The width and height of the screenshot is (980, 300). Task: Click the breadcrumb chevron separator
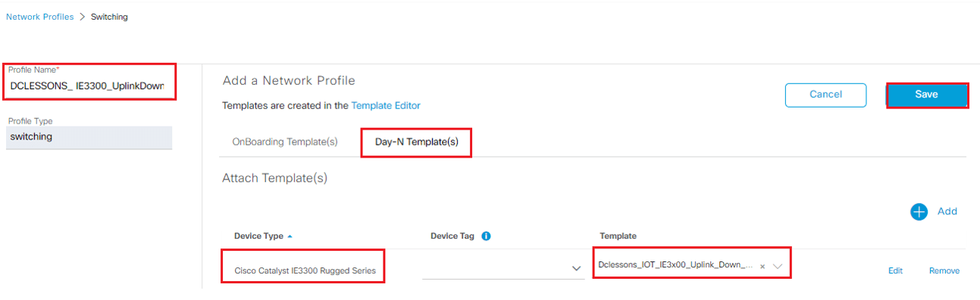[x=82, y=17]
